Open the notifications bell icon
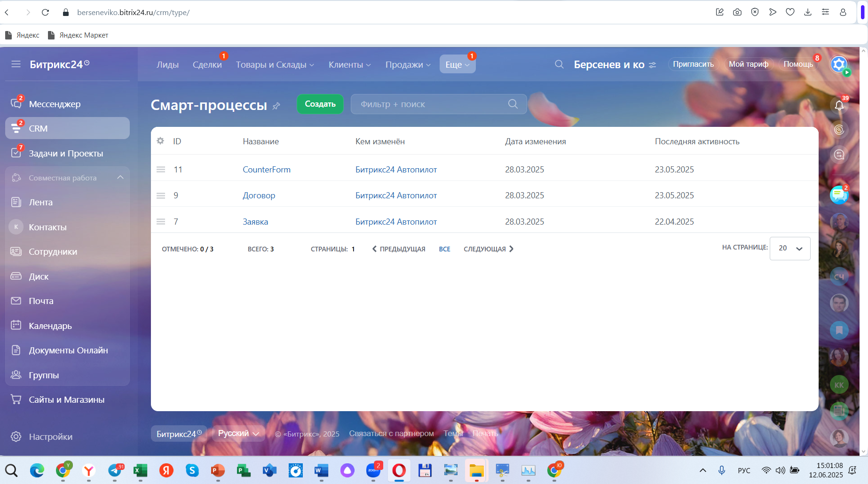Viewport: 868px width, 484px height. coord(839,105)
